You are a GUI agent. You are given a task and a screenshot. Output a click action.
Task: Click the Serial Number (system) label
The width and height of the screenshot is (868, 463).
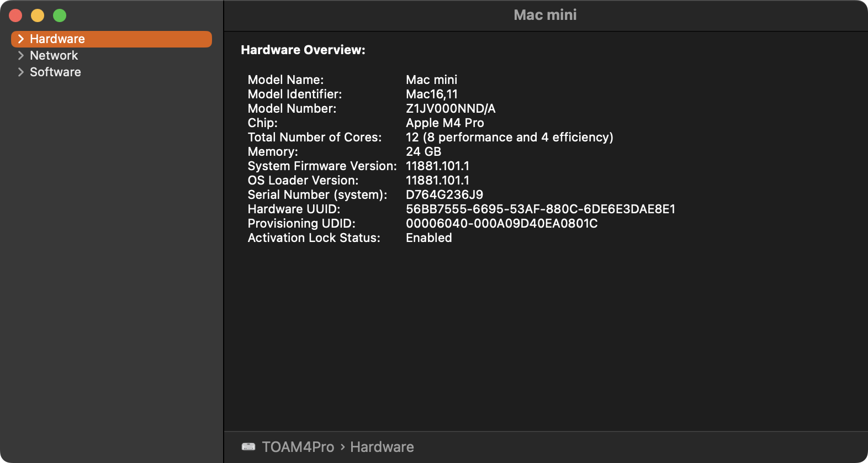(x=317, y=194)
